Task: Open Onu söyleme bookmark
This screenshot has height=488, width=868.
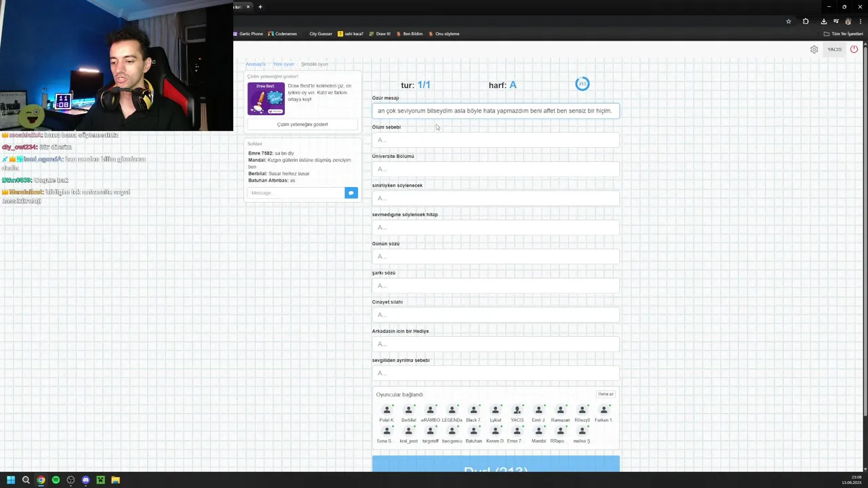Action: point(444,34)
